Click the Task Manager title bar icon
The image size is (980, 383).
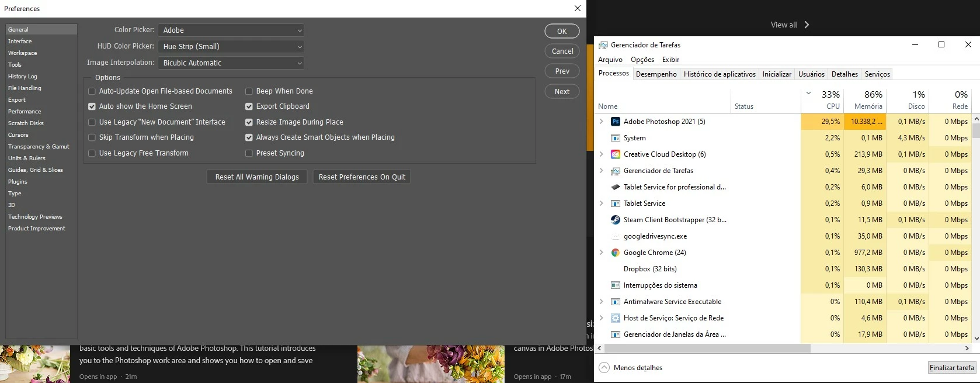603,45
